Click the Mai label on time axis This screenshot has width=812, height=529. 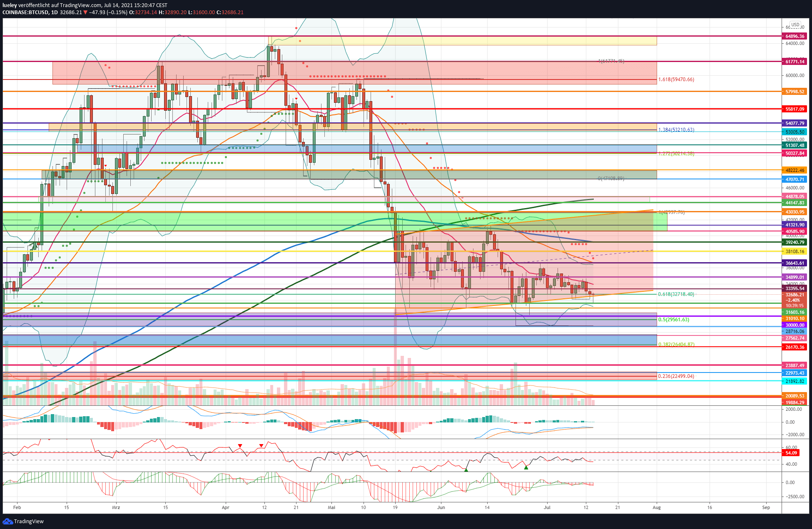(x=331, y=507)
